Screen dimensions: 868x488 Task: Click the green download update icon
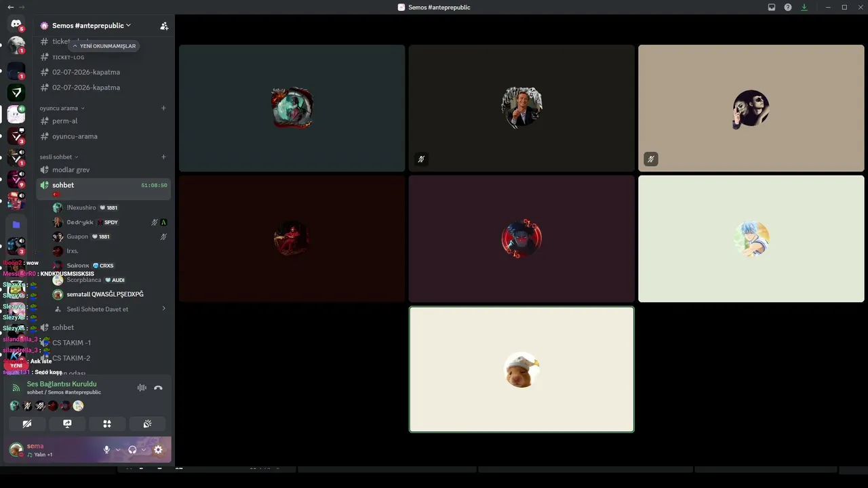pos(804,7)
